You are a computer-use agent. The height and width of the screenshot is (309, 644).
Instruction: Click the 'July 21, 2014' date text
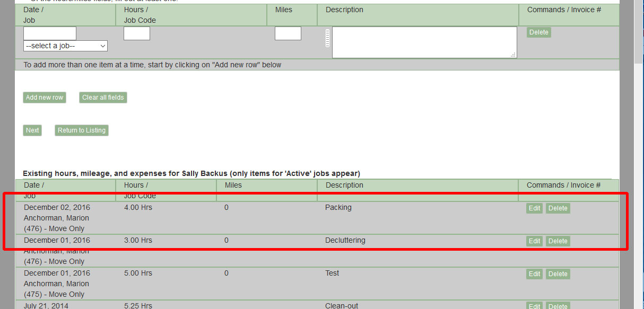[46, 306]
